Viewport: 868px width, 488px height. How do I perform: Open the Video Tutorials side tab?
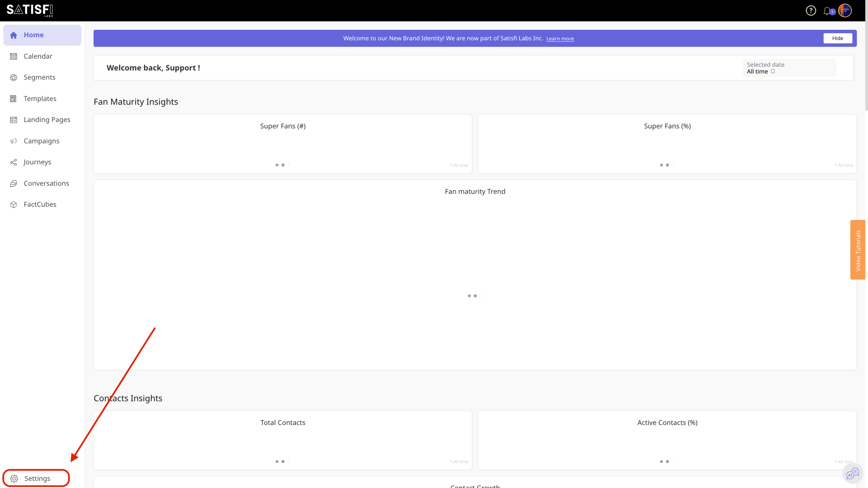point(858,250)
